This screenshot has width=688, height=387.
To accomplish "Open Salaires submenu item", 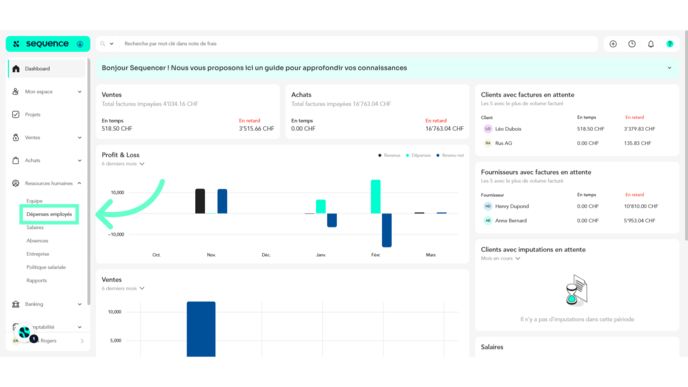I will point(35,227).
